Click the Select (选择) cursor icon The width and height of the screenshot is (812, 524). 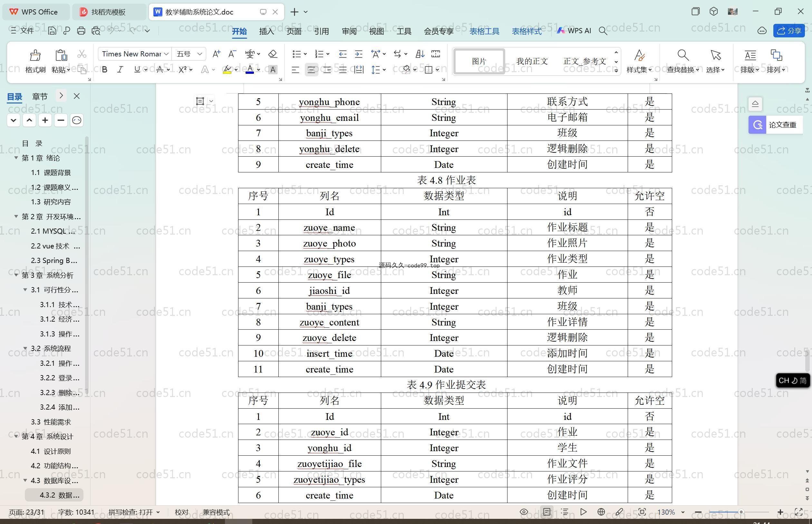pos(715,55)
